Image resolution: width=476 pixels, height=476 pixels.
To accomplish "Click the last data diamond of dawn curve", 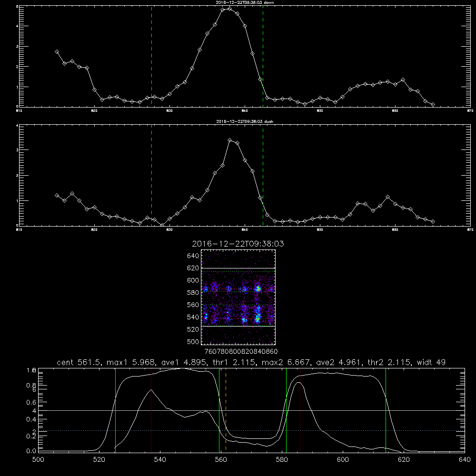I will 433,104.
